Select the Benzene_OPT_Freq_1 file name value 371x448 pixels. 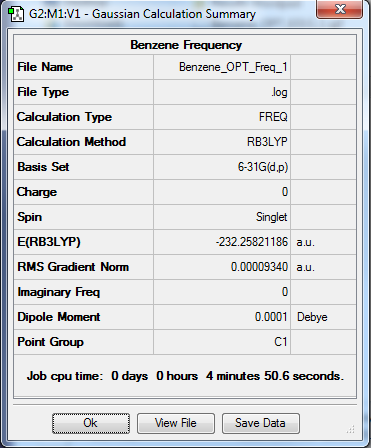point(233,67)
